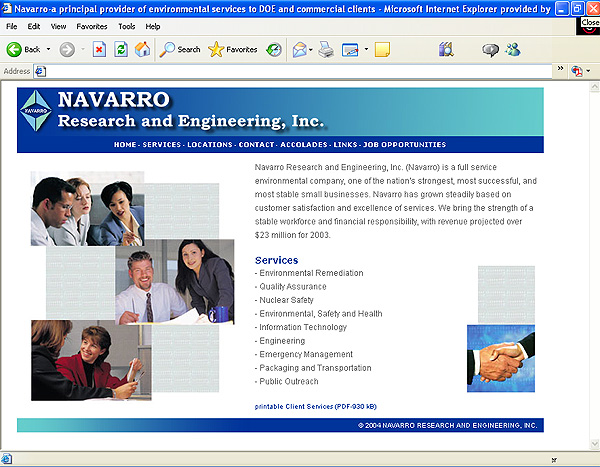Open the Messenger people icon
Image resolution: width=600 pixels, height=467 pixels.
click(x=513, y=49)
